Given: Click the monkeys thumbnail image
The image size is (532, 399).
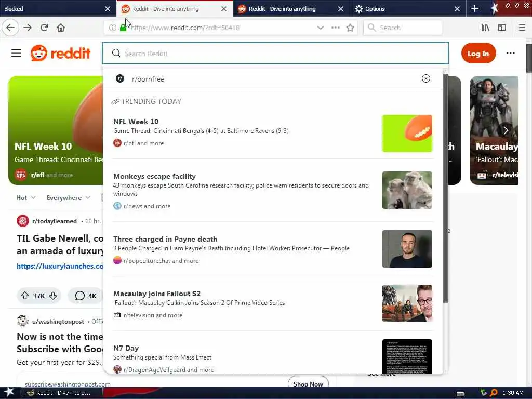Looking at the screenshot, I should (407, 190).
